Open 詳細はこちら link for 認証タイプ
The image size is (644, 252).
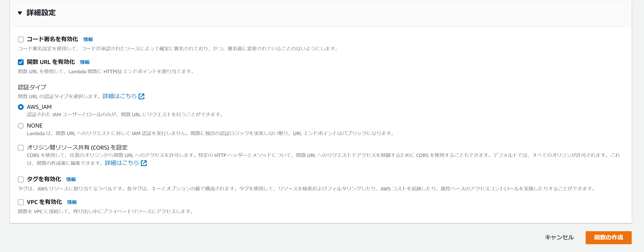click(x=120, y=96)
